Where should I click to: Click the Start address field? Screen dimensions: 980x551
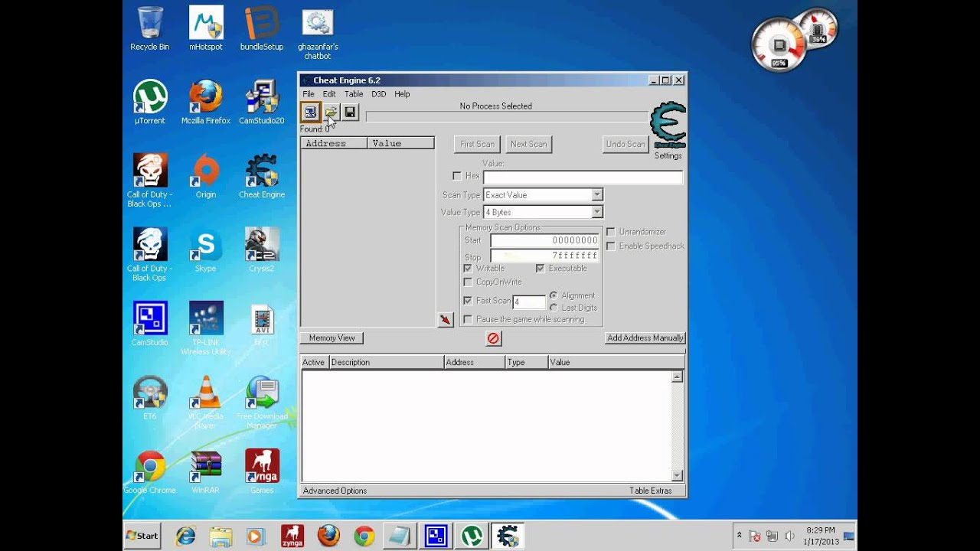(544, 240)
